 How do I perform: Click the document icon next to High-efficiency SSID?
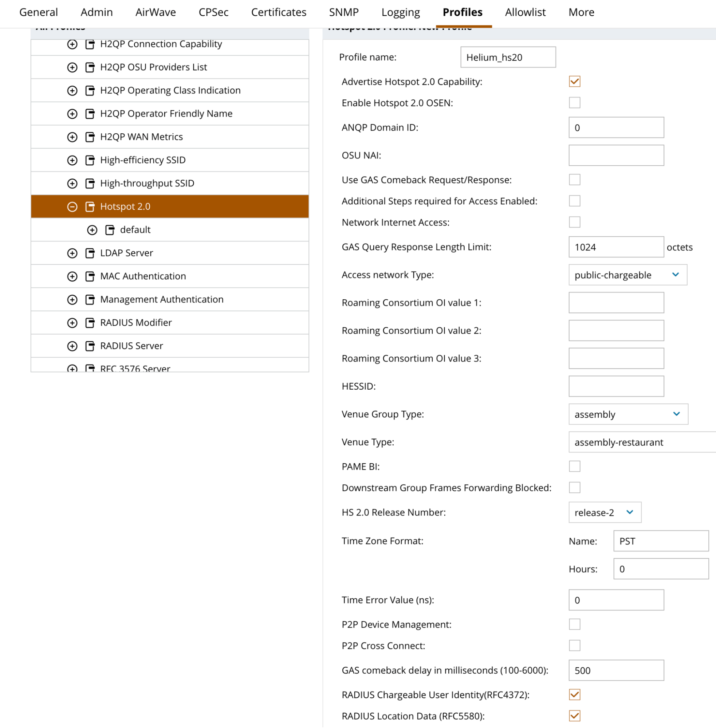(x=90, y=160)
